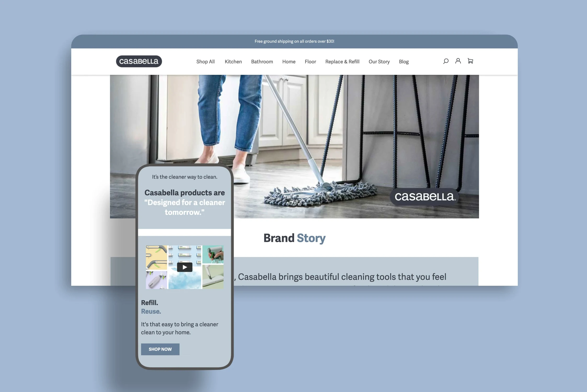Click the Shop Now button on mobile

pyautogui.click(x=160, y=349)
